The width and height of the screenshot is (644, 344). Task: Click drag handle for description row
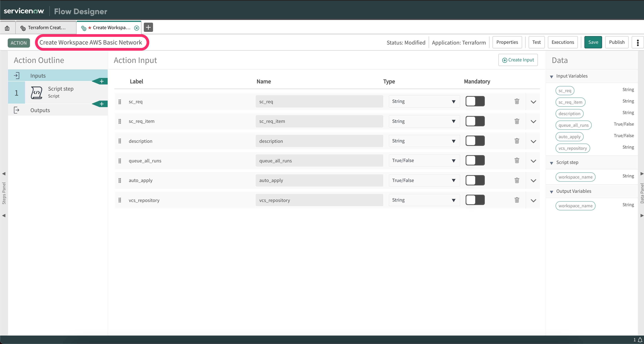(120, 141)
